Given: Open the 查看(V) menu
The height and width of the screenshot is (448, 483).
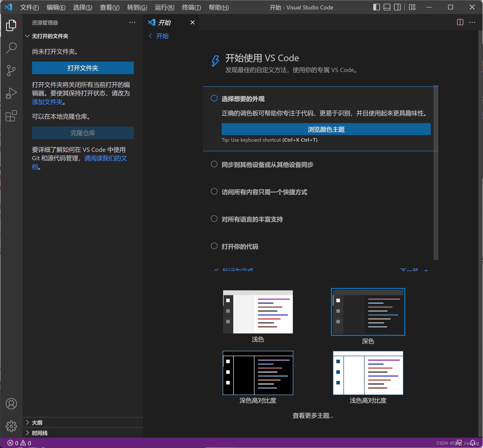Looking at the screenshot, I should (x=110, y=7).
